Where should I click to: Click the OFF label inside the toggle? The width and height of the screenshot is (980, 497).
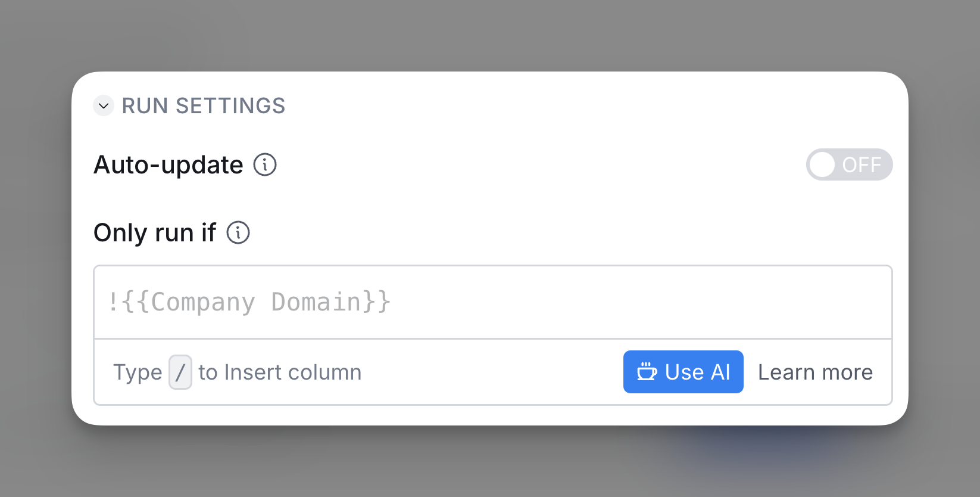coord(862,165)
